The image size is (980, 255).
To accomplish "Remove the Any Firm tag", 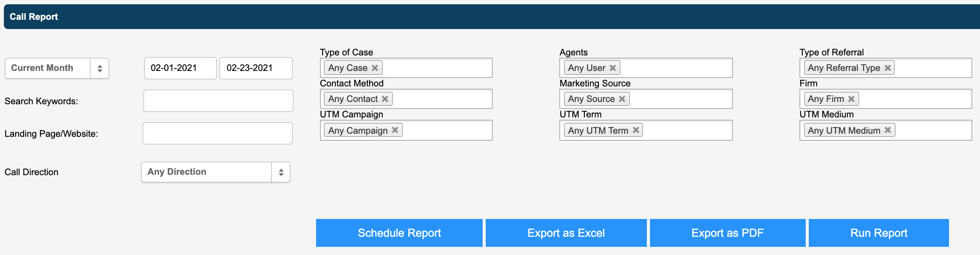I will coord(851,99).
